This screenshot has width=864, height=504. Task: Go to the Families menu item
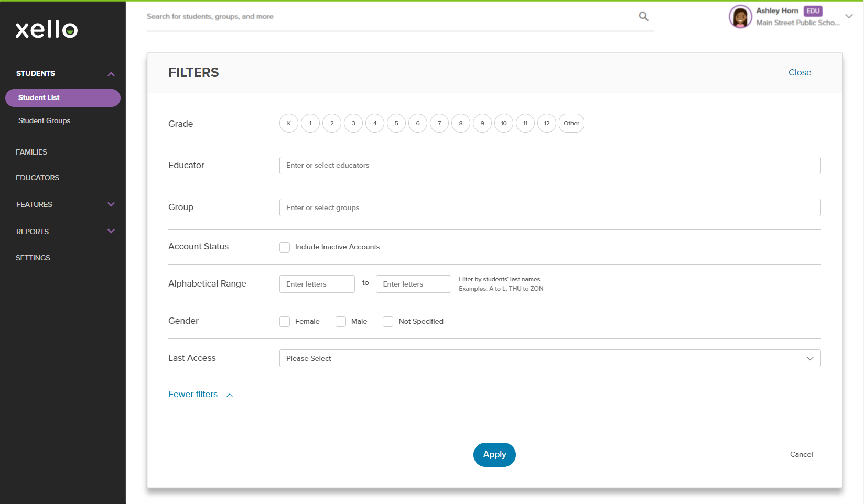(x=31, y=152)
